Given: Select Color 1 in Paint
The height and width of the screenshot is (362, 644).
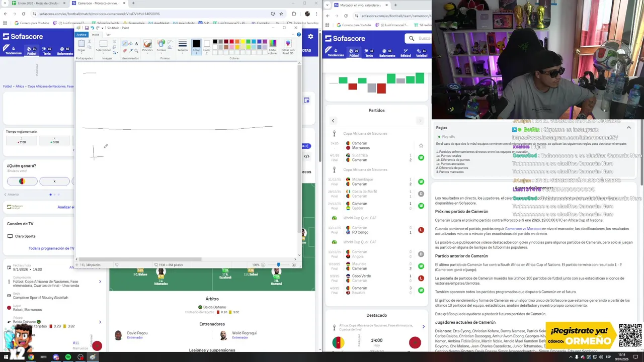Looking at the screenshot, I should click(196, 46).
